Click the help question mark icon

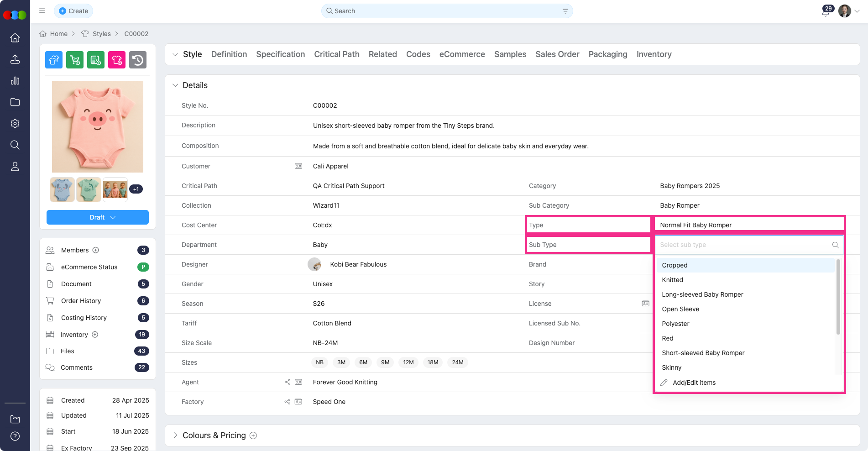point(15,436)
